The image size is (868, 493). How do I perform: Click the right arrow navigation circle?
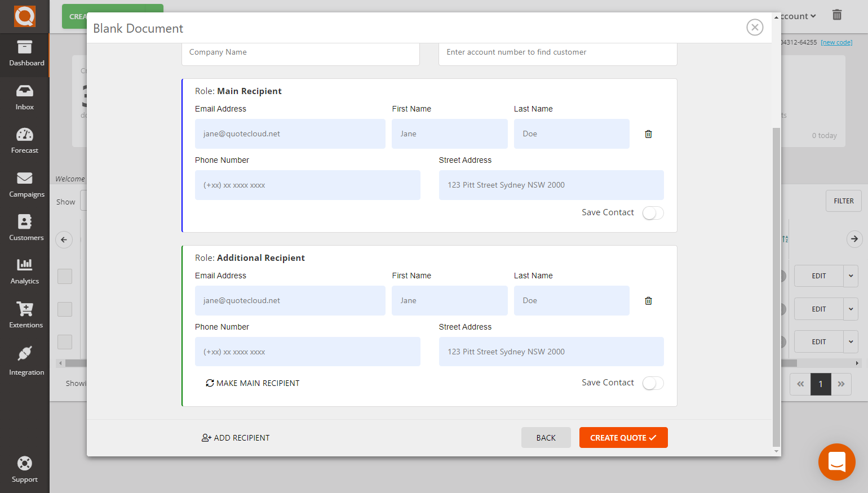(x=854, y=239)
